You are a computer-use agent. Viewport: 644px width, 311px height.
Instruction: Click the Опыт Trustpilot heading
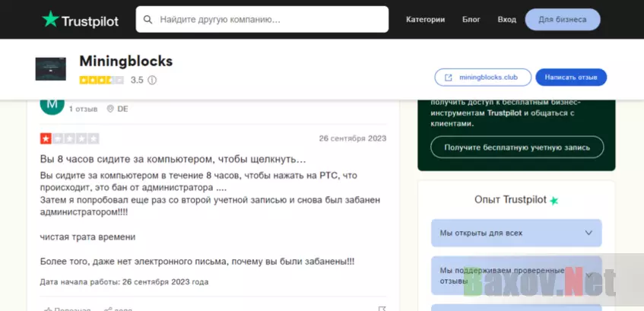tap(510, 200)
